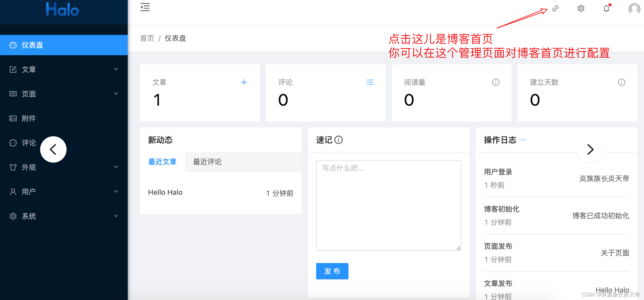Image resolution: width=644 pixels, height=300 pixels.
Task: Navigate to 首页 breadcrumb link
Action: tap(147, 38)
